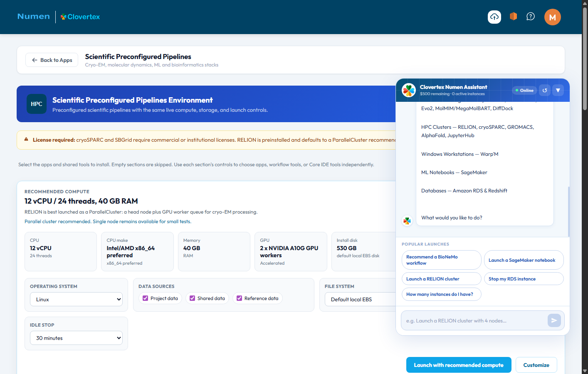Open the user avatar M menu
Image resolution: width=588 pixels, height=374 pixels.
553,17
